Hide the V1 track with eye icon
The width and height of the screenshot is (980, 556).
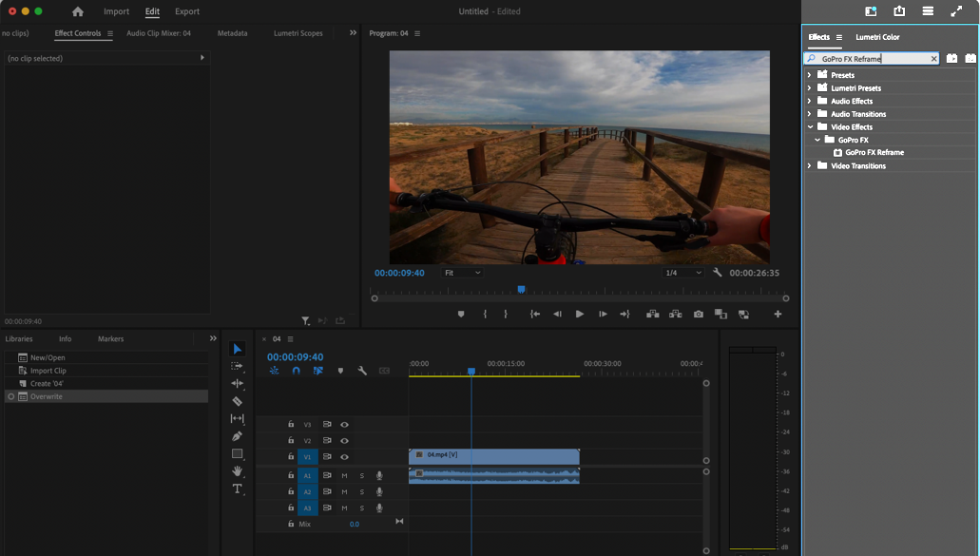[x=344, y=457]
